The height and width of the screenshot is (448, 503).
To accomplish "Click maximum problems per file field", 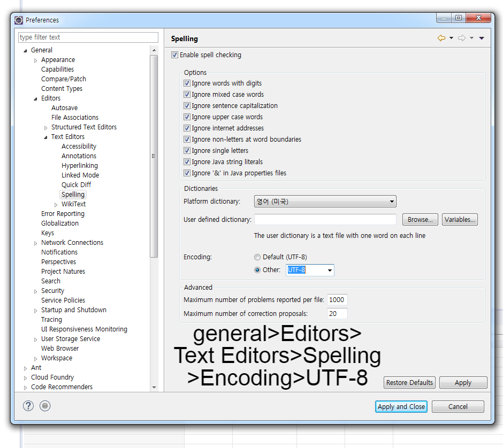I will (x=337, y=299).
